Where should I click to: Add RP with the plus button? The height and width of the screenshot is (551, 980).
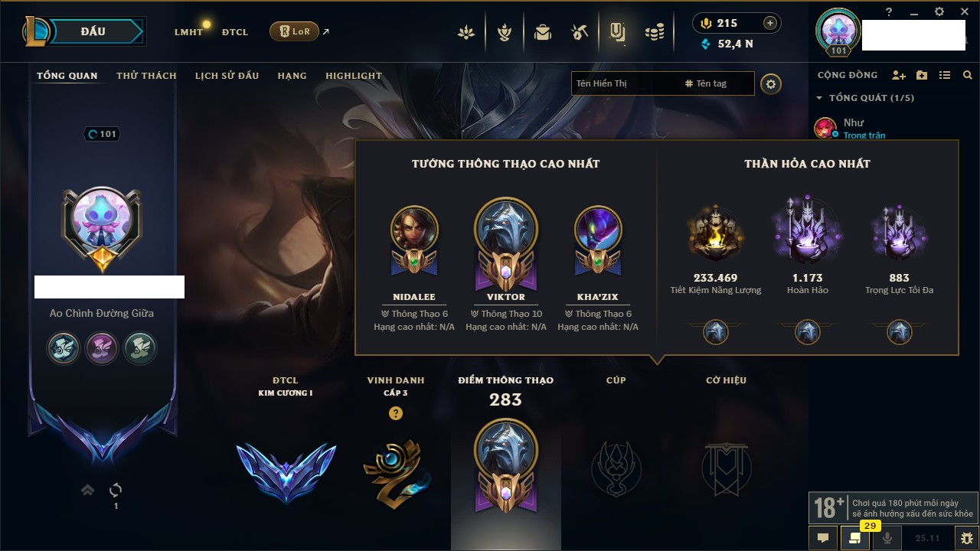pyautogui.click(x=770, y=23)
